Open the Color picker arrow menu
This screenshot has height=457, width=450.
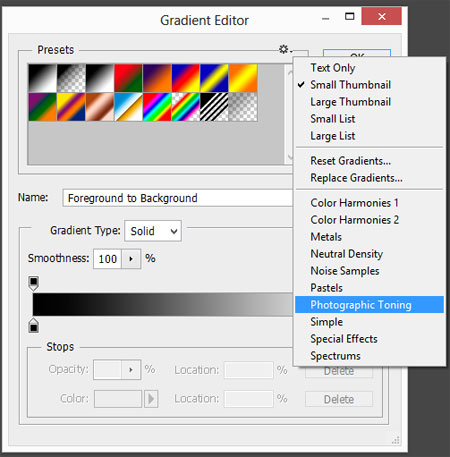(x=151, y=399)
